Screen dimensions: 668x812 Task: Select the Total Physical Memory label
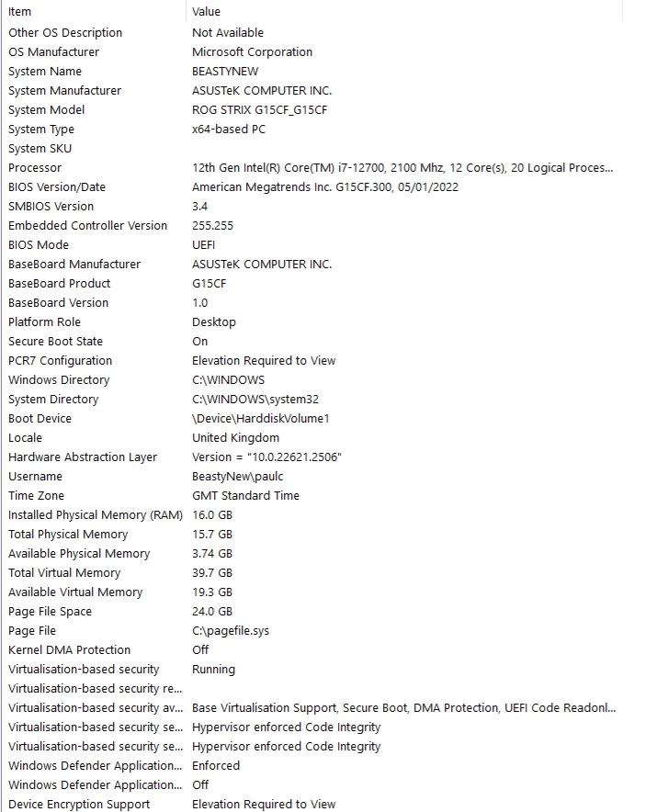pyautogui.click(x=68, y=535)
